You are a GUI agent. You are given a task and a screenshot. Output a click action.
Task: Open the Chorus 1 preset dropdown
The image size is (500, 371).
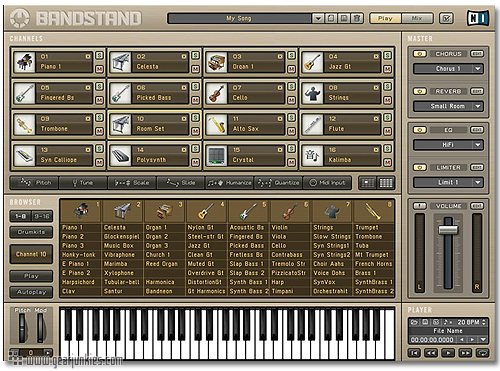[448, 69]
